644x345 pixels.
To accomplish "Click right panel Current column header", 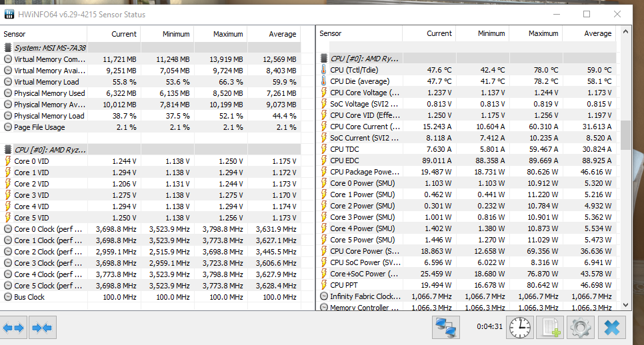I will point(429,34).
